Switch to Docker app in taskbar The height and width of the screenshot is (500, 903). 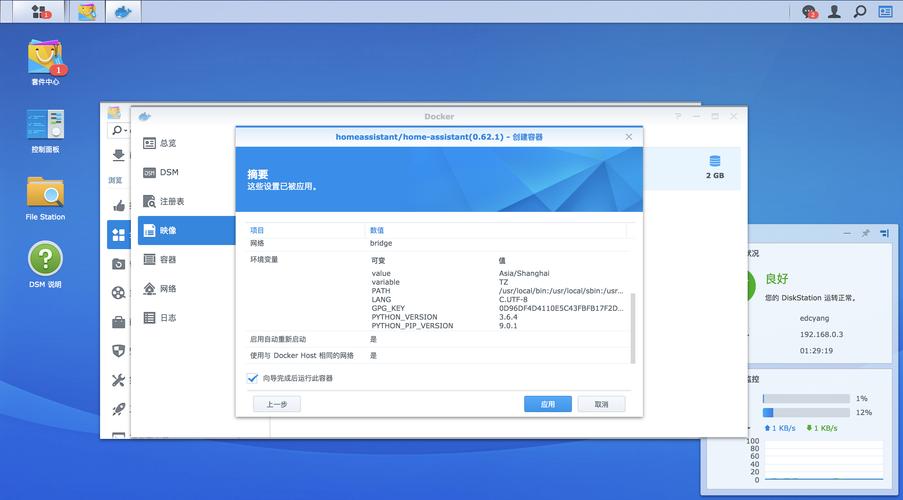(123, 11)
